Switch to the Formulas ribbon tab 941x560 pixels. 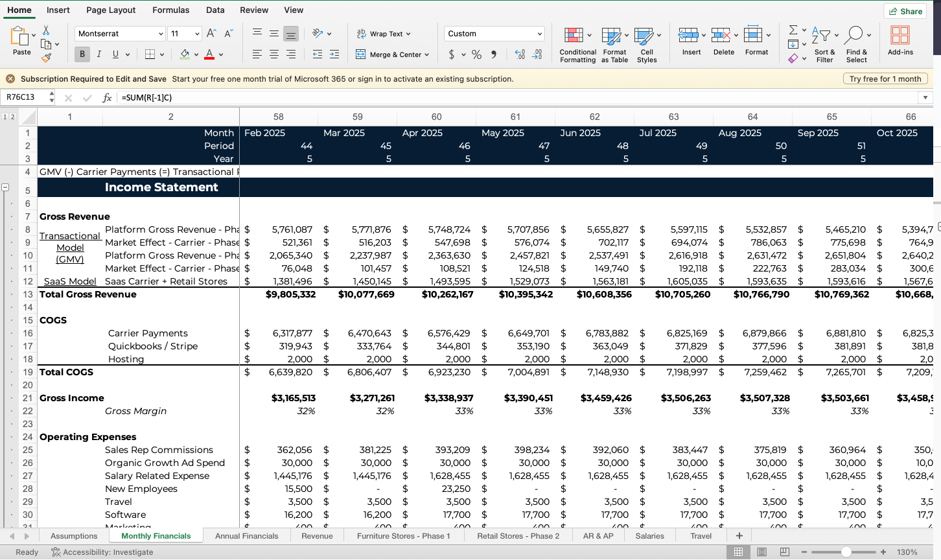170,10
